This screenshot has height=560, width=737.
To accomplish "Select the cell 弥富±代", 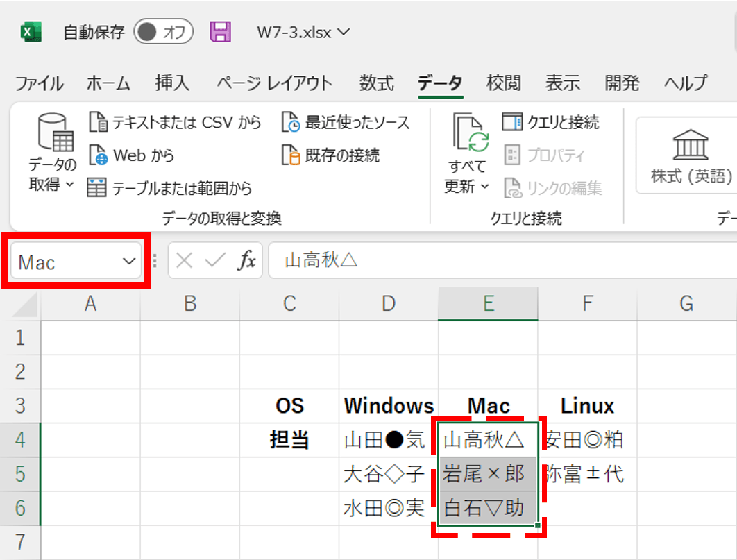I will tap(588, 474).
